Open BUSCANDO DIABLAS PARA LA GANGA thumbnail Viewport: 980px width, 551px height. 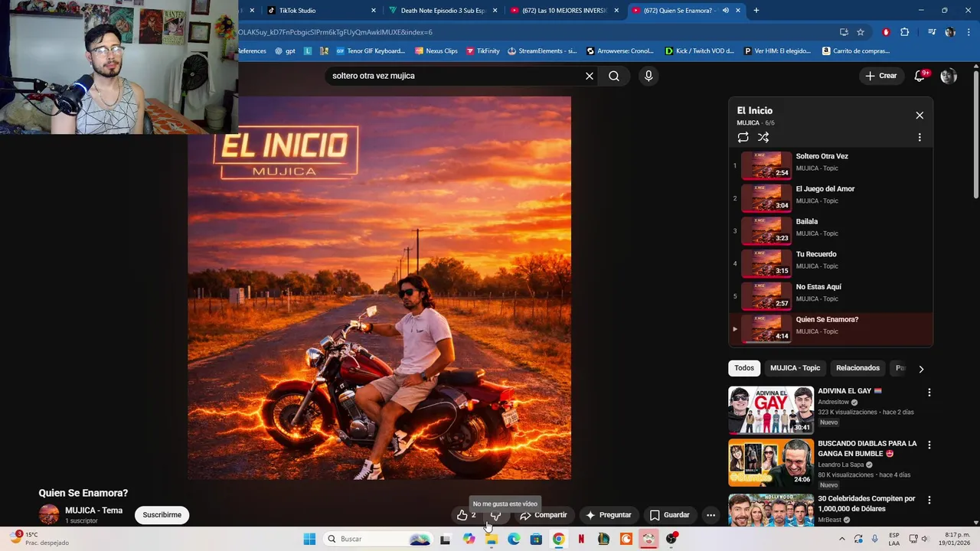771,463
